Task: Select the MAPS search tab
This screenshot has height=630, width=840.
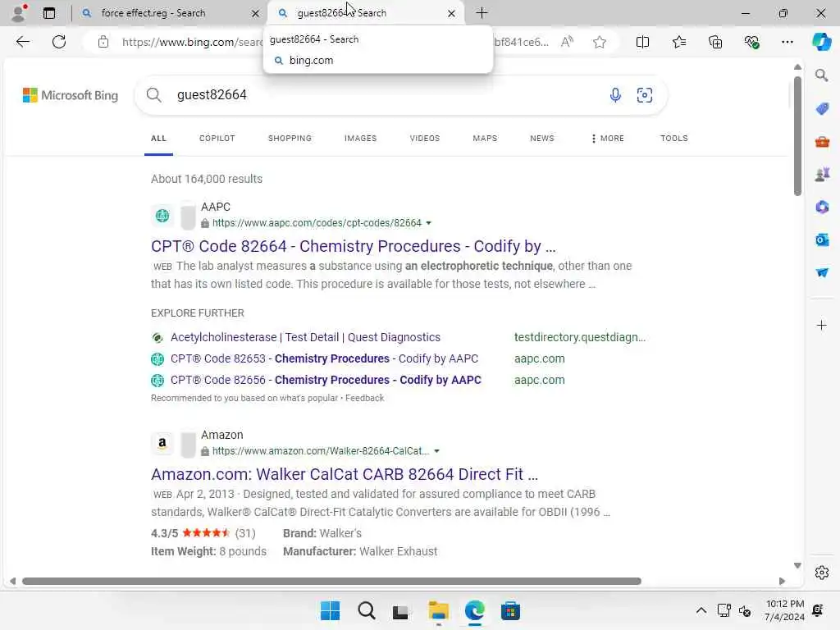Action: (x=485, y=138)
